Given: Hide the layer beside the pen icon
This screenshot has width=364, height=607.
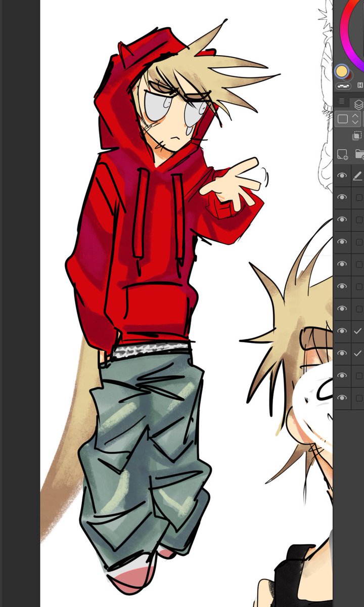Looking at the screenshot, I should tap(342, 176).
